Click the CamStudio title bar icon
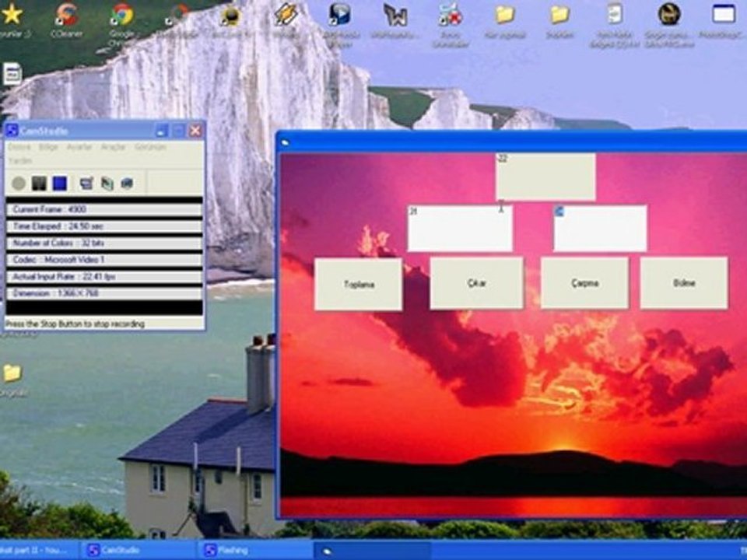Image resolution: width=747 pixels, height=560 pixels. (12, 131)
